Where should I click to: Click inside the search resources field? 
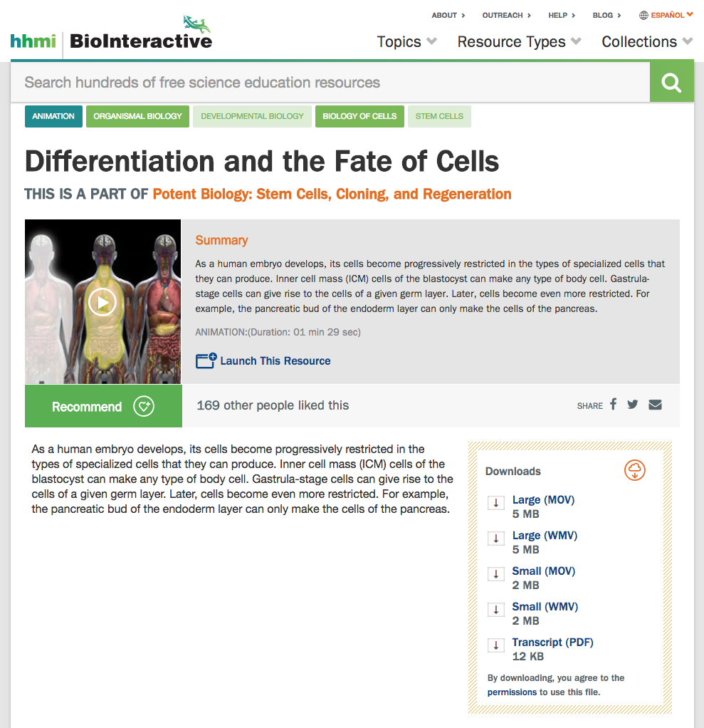click(x=285, y=81)
